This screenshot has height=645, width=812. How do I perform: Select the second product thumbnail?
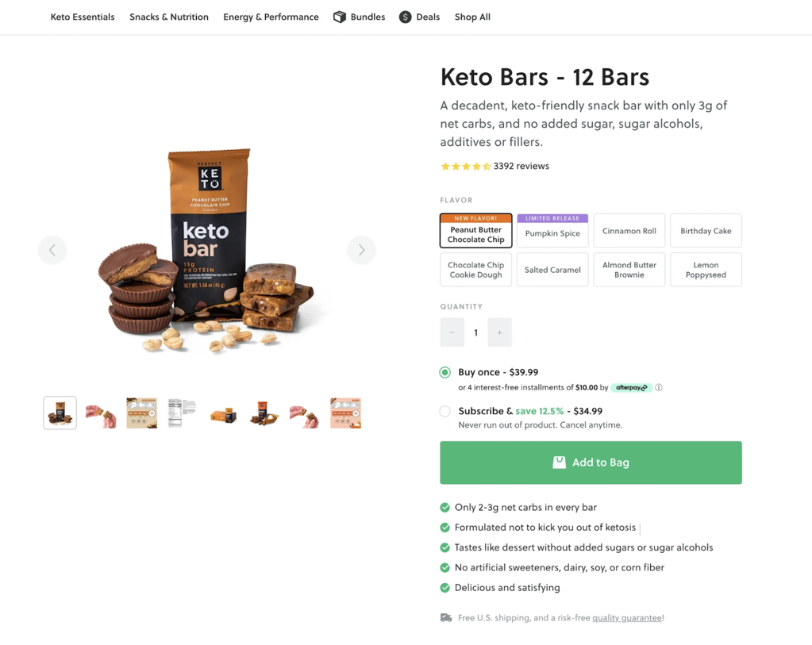point(101,413)
